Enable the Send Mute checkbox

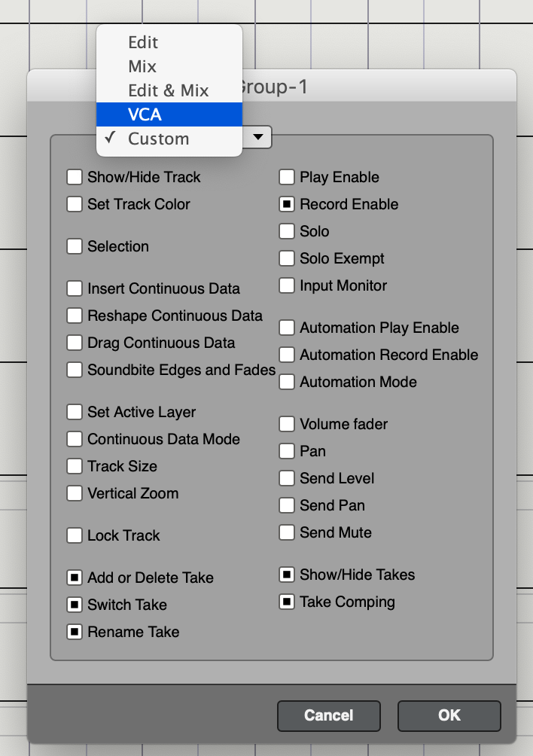(x=287, y=532)
